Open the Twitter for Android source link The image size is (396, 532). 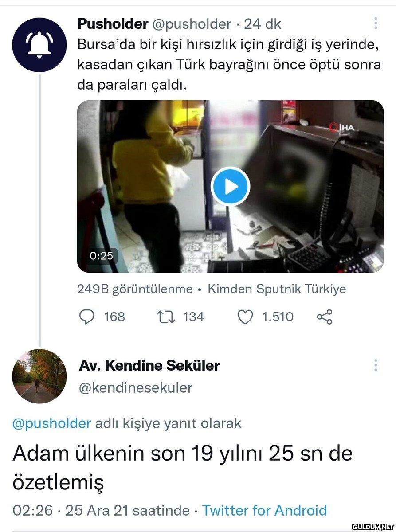pos(264,510)
